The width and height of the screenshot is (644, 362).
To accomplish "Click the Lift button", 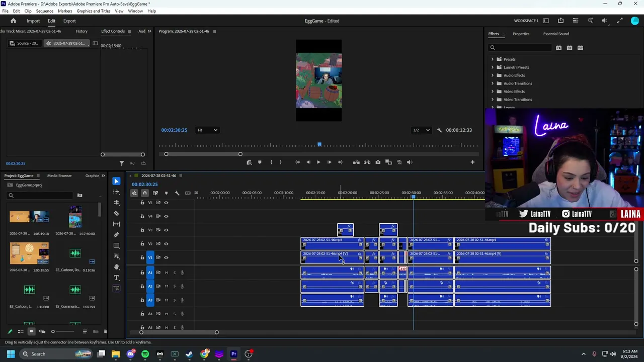I will tap(356, 162).
